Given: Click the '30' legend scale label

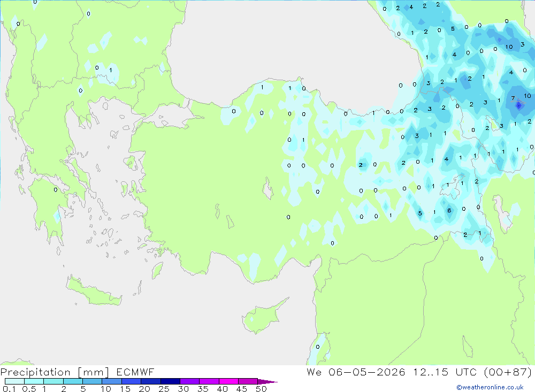Looking at the screenshot, I should (183, 389).
